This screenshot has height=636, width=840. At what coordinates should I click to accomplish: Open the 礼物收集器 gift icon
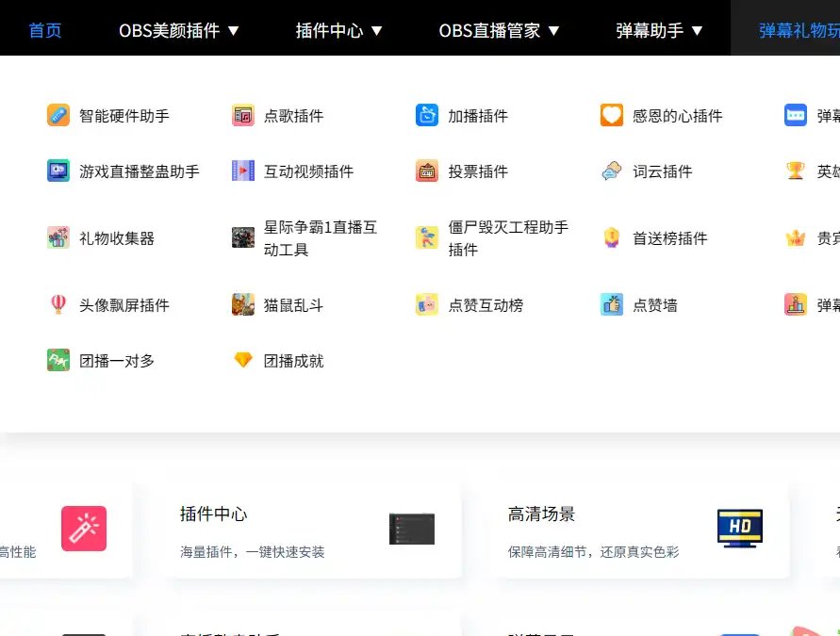[x=58, y=237]
